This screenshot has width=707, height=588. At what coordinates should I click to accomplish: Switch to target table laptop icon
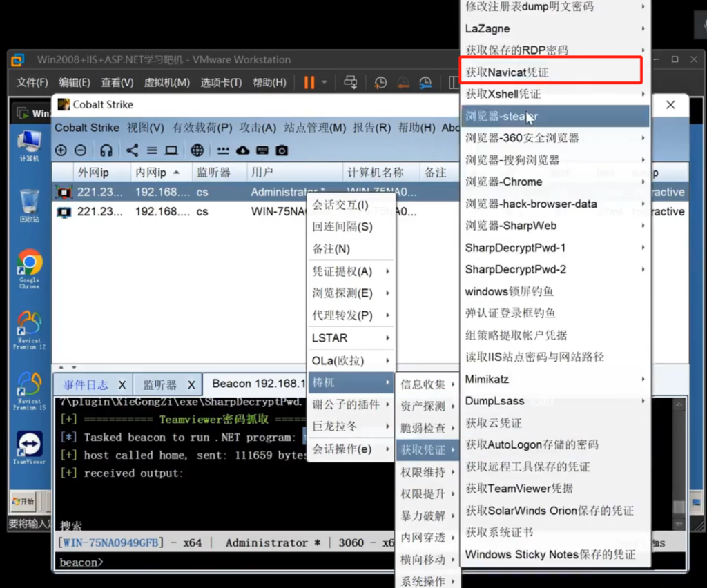tap(171, 150)
